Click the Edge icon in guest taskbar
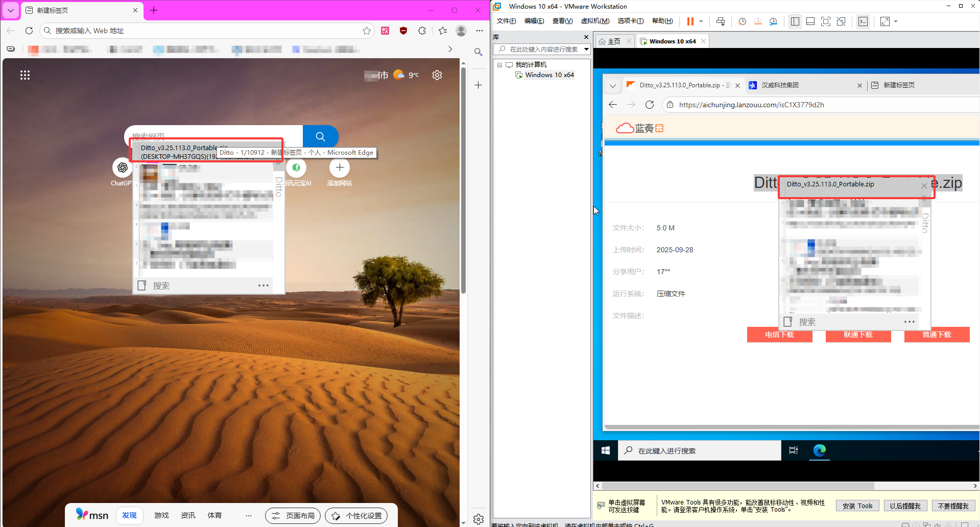 pyautogui.click(x=820, y=450)
